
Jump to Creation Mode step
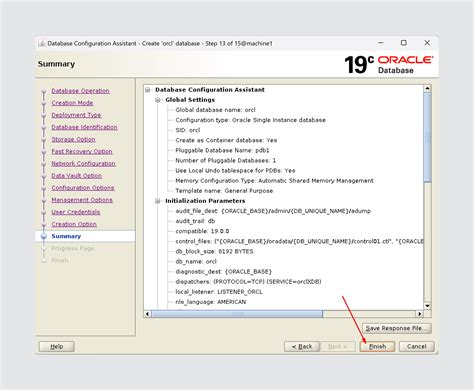coord(72,103)
